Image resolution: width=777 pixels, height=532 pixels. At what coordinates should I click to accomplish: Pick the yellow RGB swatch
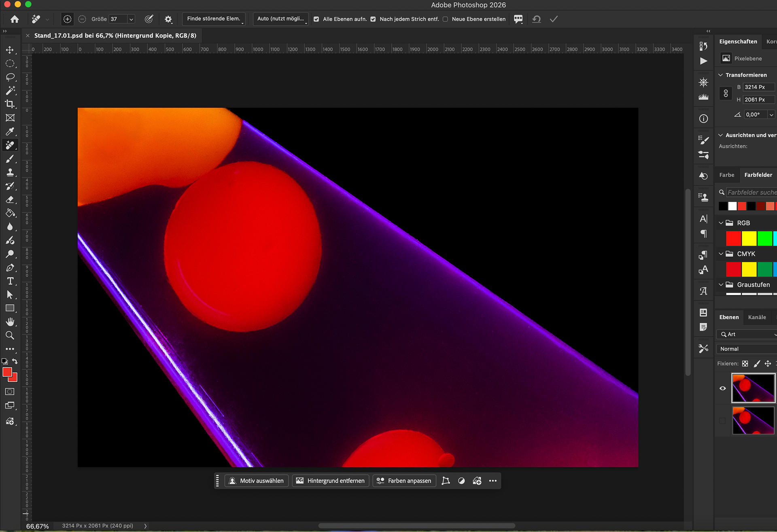pyautogui.click(x=749, y=239)
